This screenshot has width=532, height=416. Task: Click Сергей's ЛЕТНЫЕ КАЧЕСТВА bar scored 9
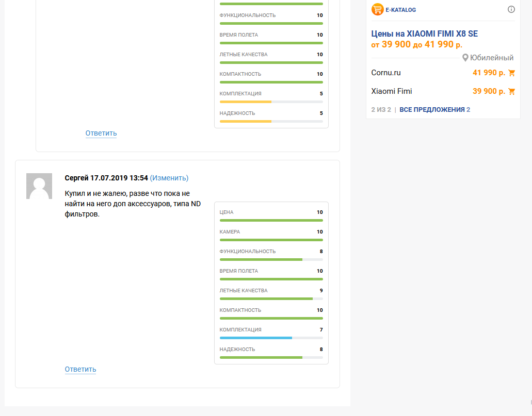pos(271,298)
